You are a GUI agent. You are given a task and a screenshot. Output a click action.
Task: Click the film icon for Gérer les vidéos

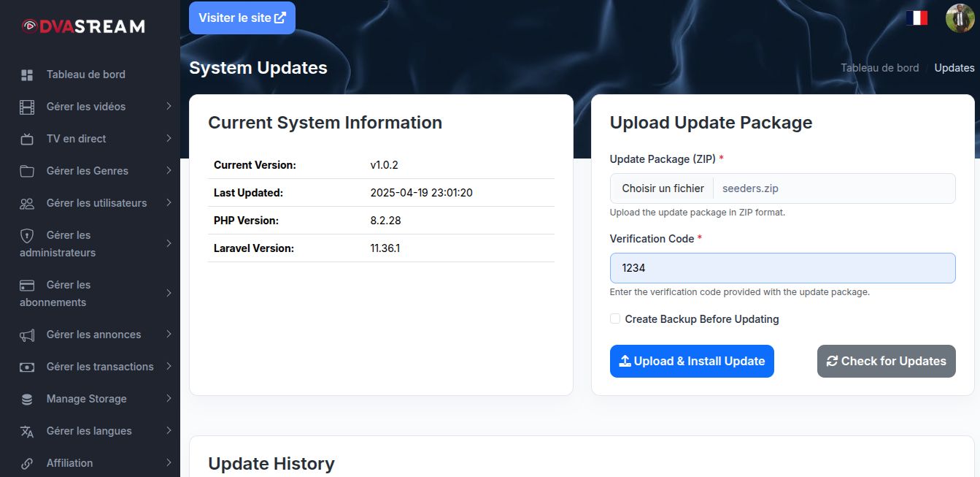[27, 107]
